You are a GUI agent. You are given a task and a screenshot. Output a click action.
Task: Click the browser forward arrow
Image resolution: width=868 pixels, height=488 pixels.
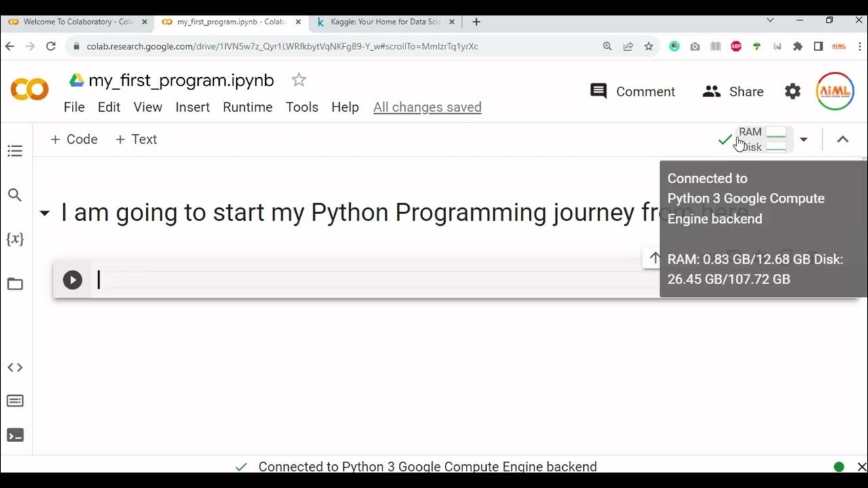30,46
